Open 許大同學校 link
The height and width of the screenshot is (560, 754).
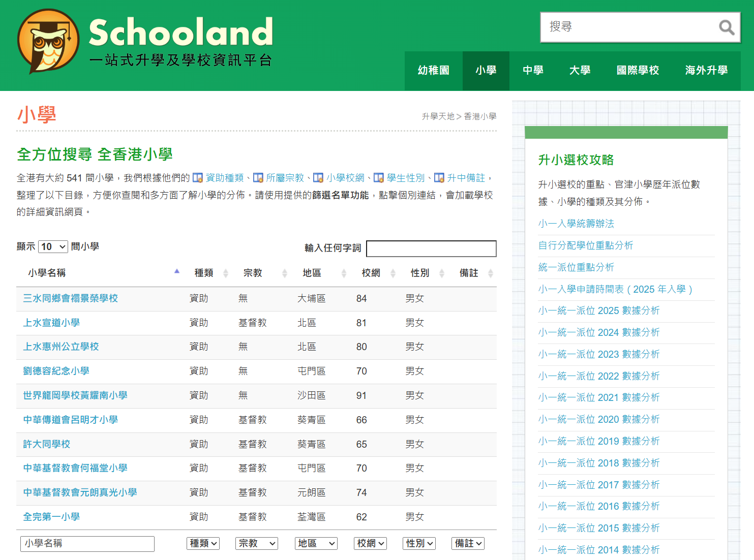[47, 444]
